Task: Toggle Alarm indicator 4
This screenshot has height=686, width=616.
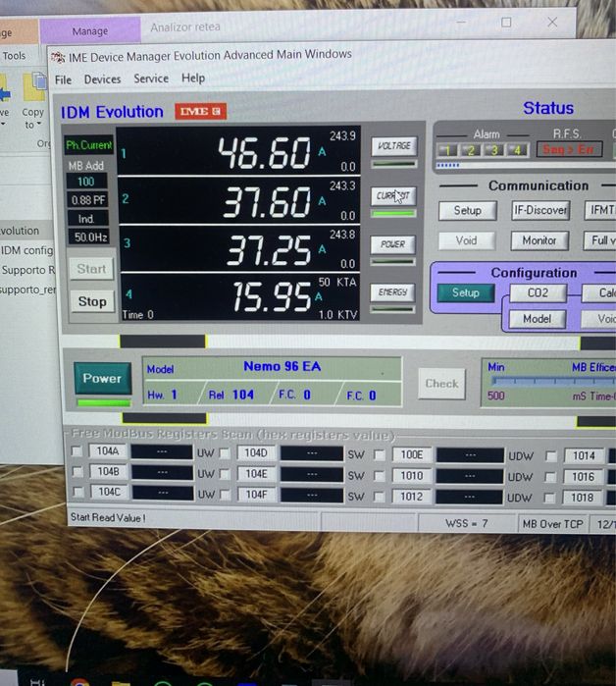Action: pos(518,150)
